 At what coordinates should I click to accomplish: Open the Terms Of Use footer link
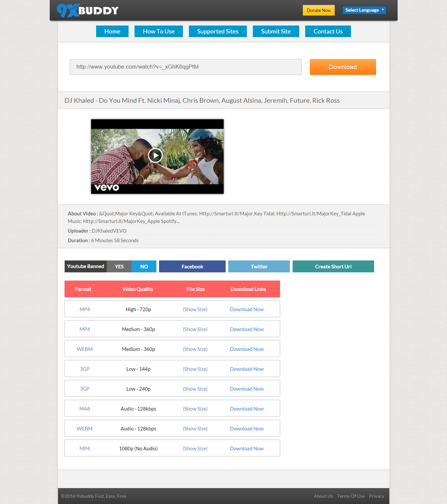351,496
